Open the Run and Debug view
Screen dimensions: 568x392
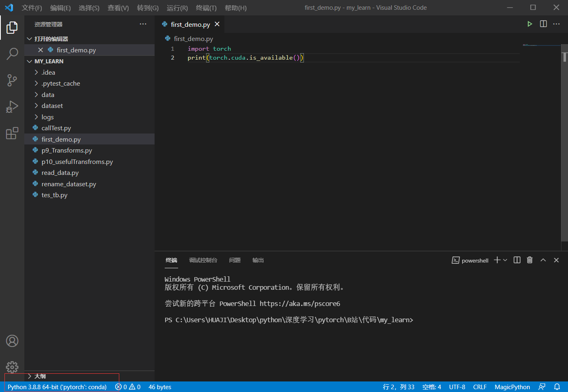(x=12, y=107)
